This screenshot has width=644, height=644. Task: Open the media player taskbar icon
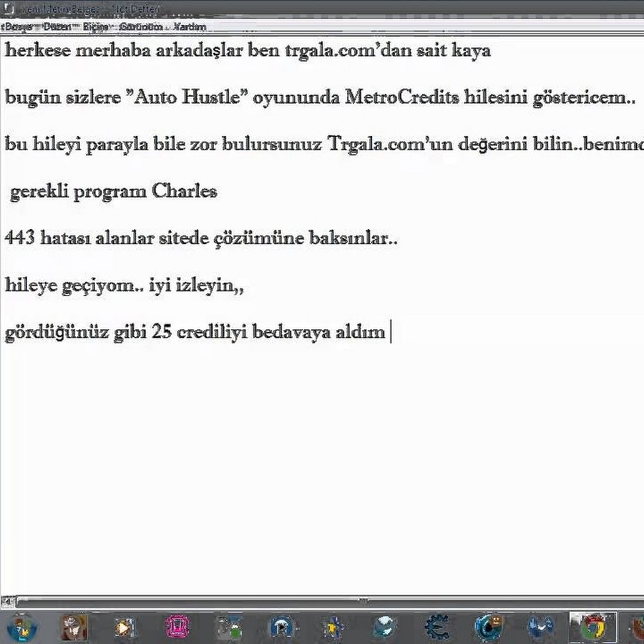tap(125, 628)
